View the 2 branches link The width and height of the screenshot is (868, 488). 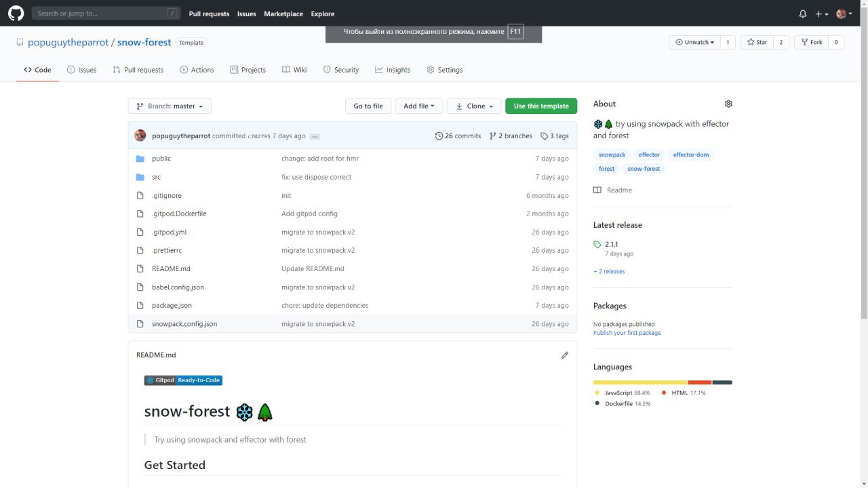point(511,136)
